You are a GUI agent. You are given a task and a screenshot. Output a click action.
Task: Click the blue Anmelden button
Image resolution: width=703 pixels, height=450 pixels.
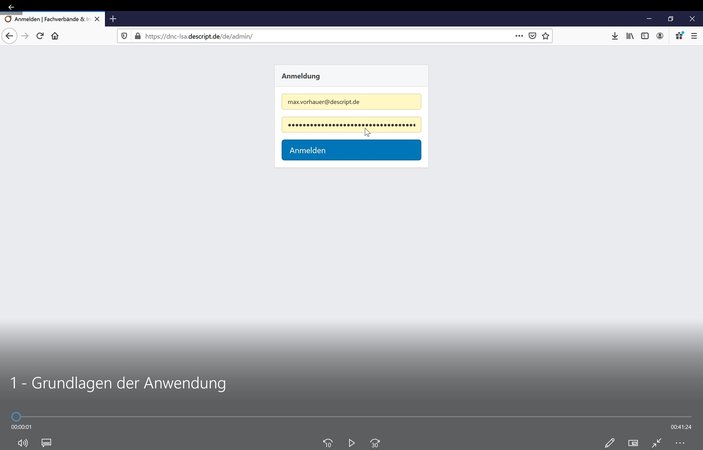click(x=351, y=150)
